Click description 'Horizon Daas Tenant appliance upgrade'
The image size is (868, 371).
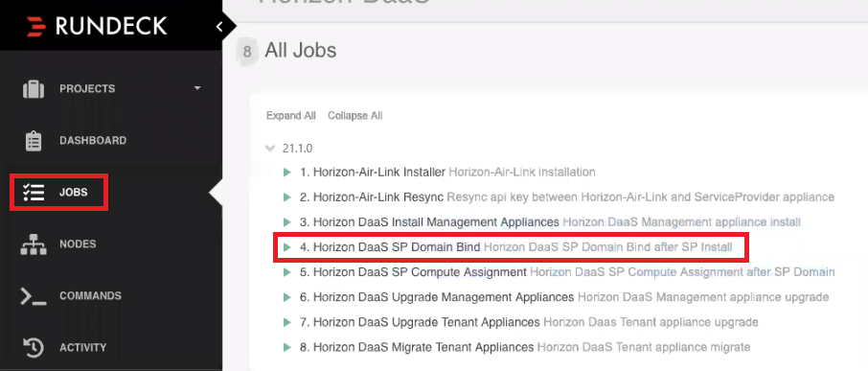651,322
